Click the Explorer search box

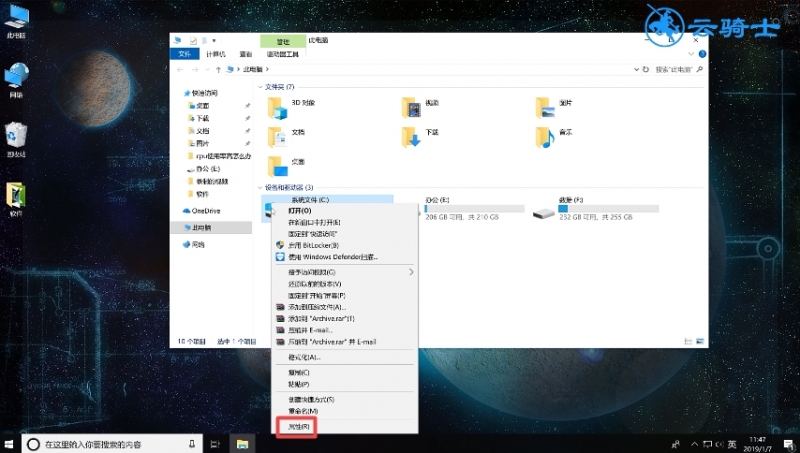pos(679,69)
